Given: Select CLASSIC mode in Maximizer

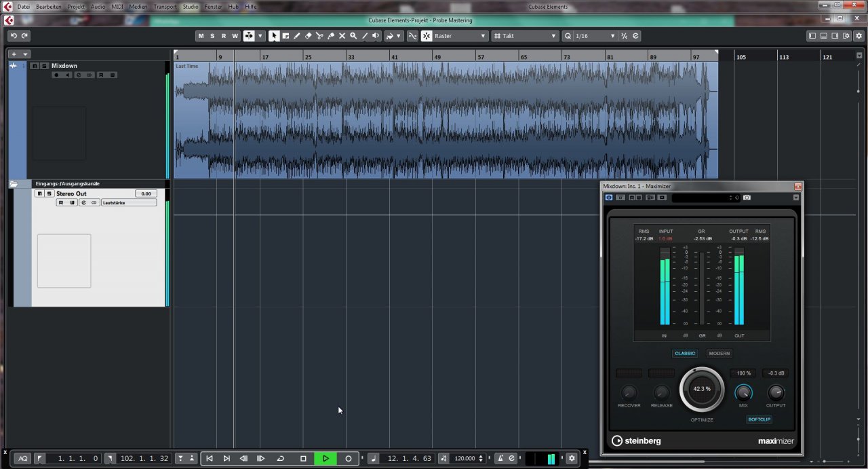Looking at the screenshot, I should pyautogui.click(x=685, y=354).
